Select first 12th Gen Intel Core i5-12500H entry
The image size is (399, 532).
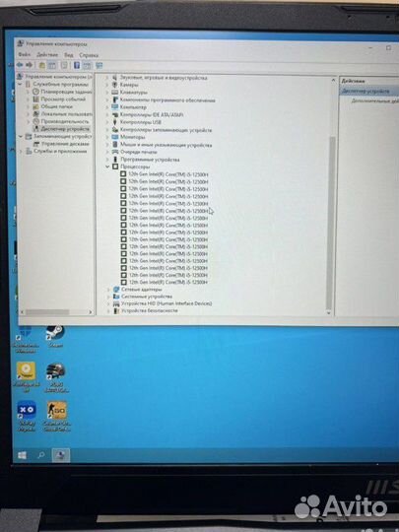[x=168, y=174]
